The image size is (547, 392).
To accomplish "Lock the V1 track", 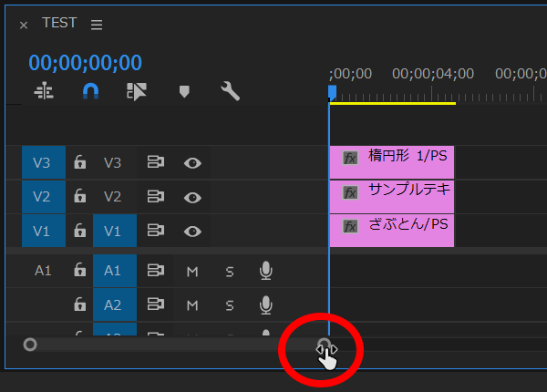I will tap(80, 230).
